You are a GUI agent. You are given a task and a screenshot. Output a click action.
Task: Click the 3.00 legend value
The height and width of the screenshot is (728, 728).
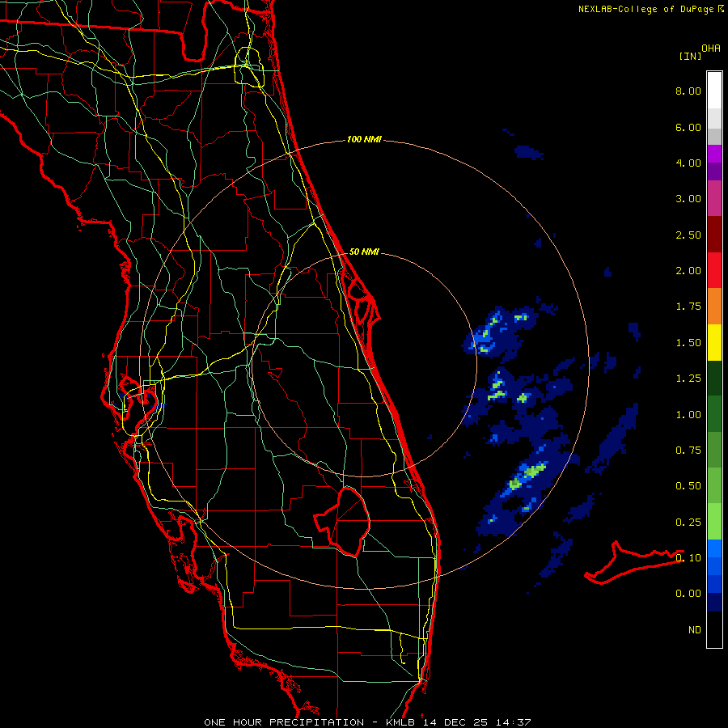coord(688,199)
